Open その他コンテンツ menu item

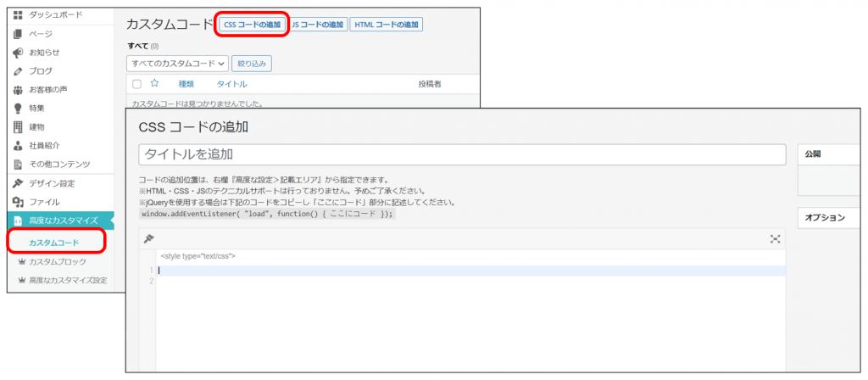click(60, 165)
